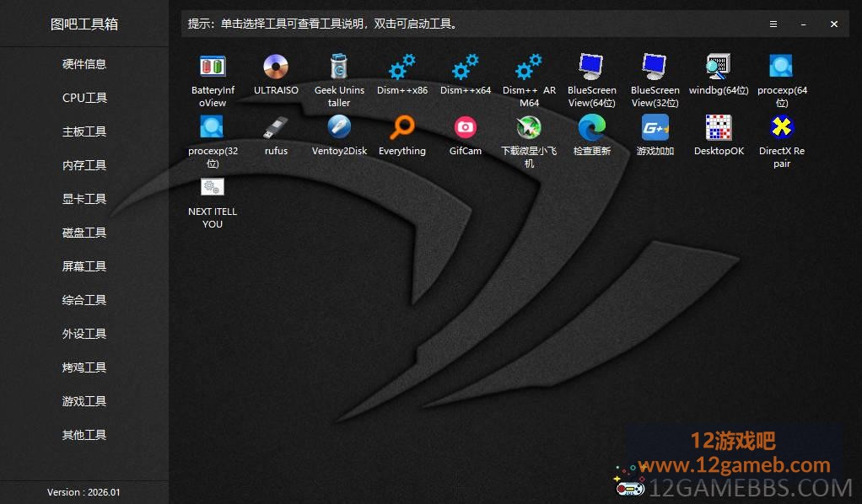Select the ULTRAISO disc icon
Screen dimensions: 862x504
276,67
